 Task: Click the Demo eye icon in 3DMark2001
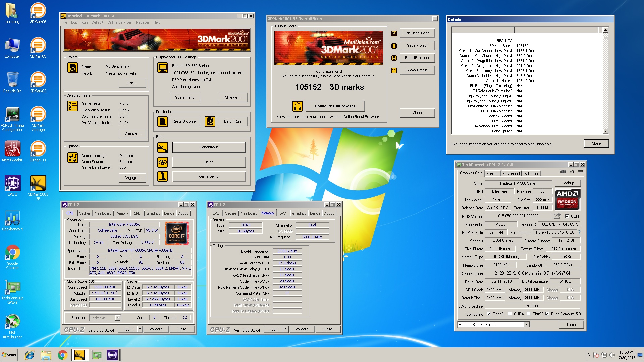point(163,162)
